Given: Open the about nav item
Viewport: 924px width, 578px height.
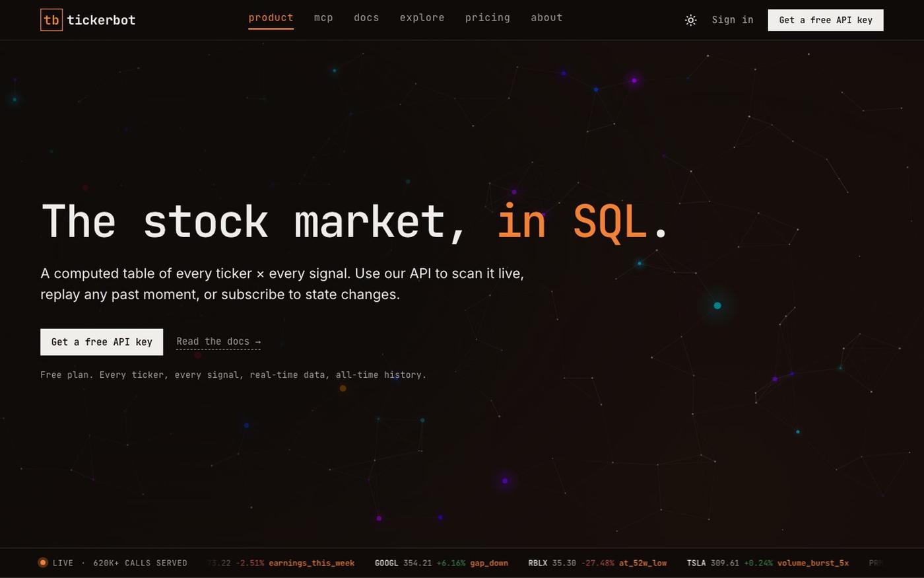Looking at the screenshot, I should [546, 18].
